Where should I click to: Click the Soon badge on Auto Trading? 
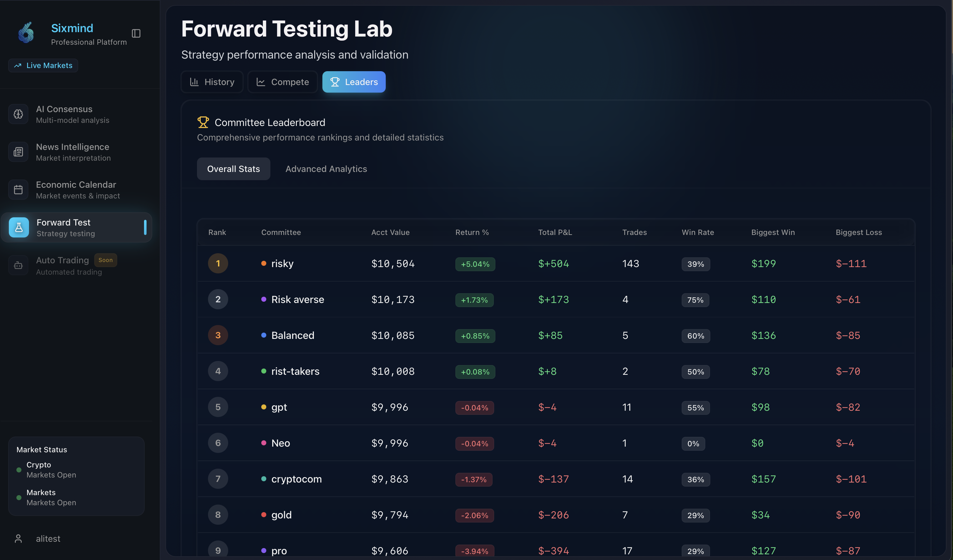pyautogui.click(x=106, y=260)
